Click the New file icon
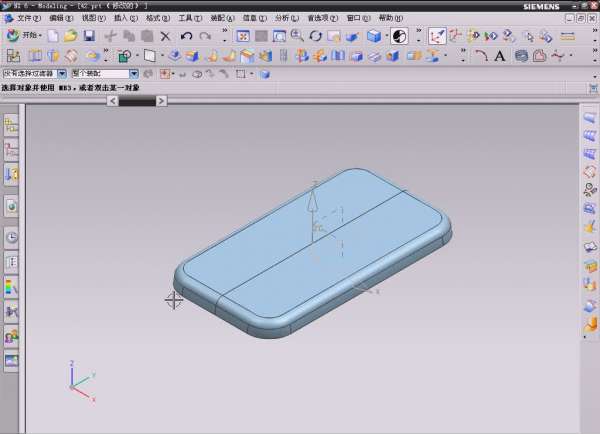 (54, 36)
